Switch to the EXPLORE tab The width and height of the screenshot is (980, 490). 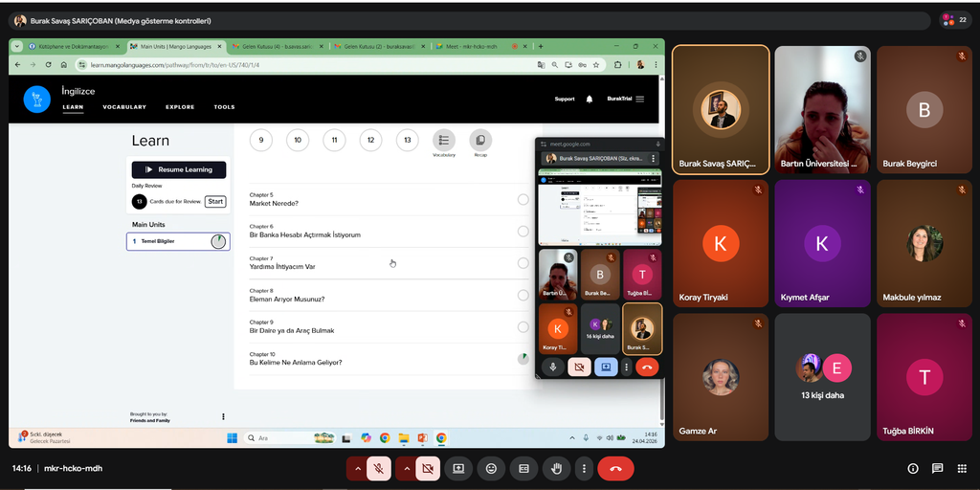point(180,107)
